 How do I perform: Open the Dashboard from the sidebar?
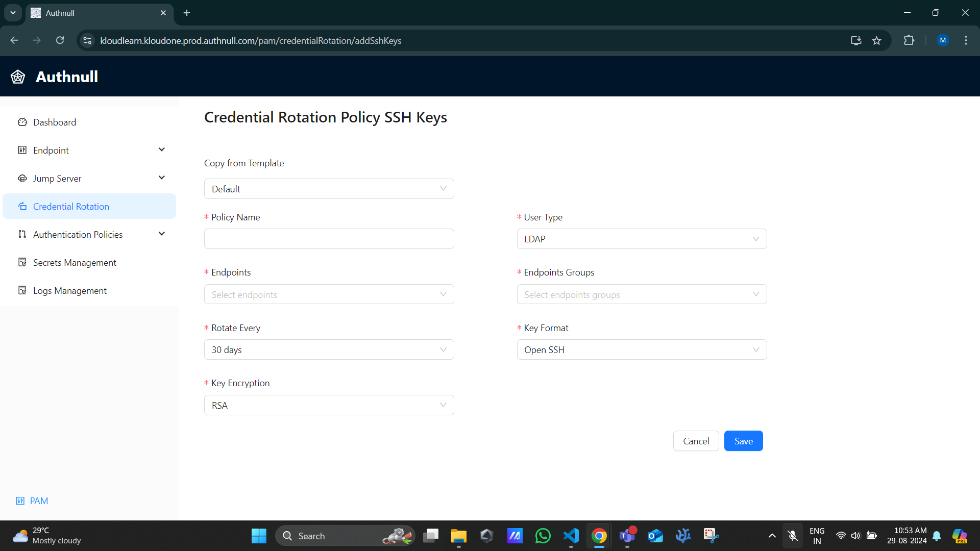coord(55,122)
